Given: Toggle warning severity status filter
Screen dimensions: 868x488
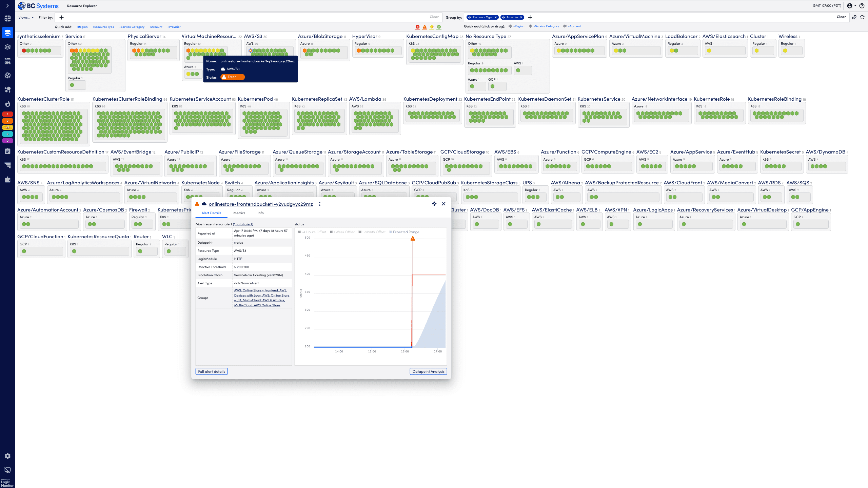Looking at the screenshot, I should click(x=432, y=27).
